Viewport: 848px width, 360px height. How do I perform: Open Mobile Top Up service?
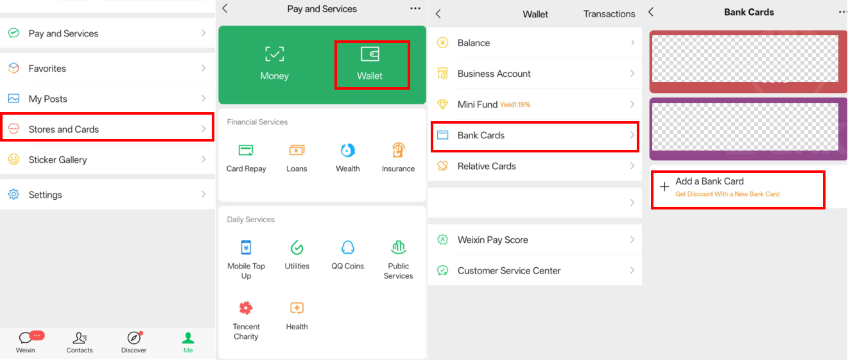pos(246,260)
